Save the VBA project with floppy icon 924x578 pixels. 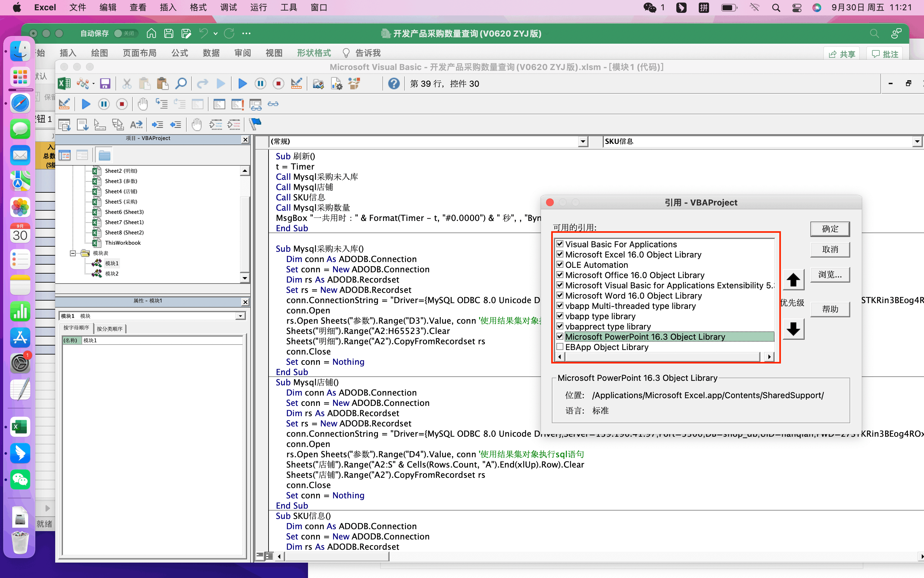(x=105, y=84)
